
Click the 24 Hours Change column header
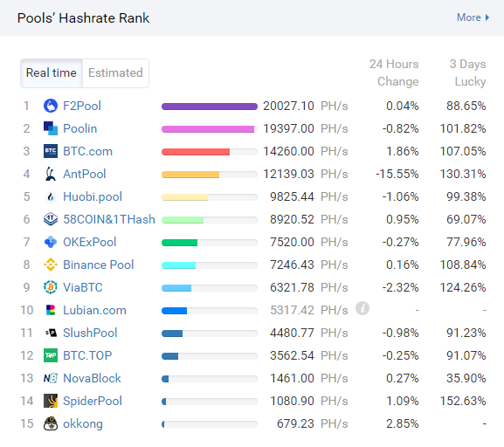point(394,72)
